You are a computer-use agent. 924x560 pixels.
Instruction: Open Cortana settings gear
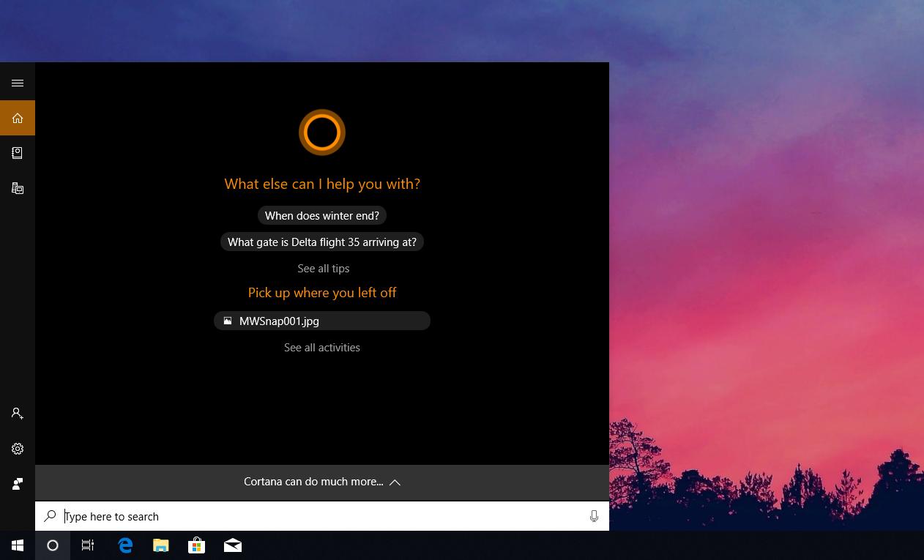pos(18,449)
